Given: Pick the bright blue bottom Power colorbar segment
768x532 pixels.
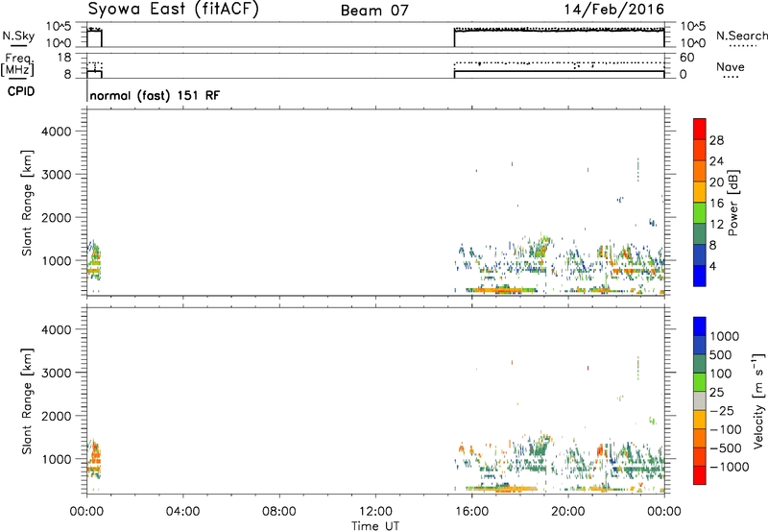Looking at the screenshot, I should [x=700, y=276].
